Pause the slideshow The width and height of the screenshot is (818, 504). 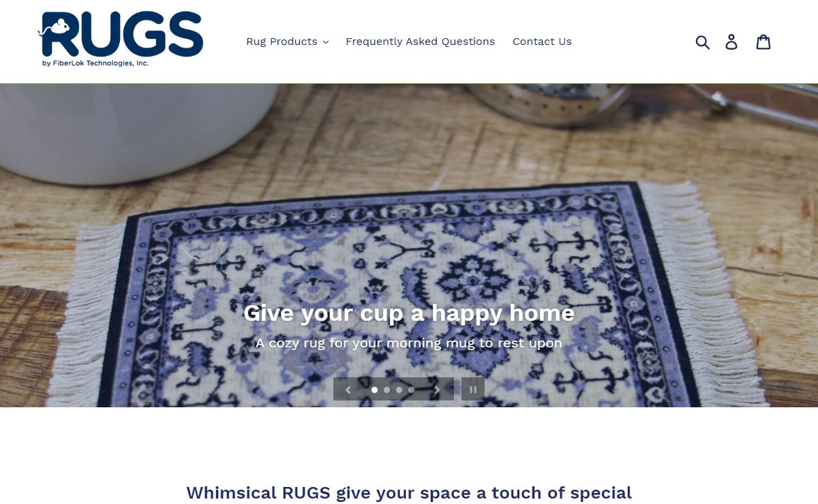click(x=473, y=390)
